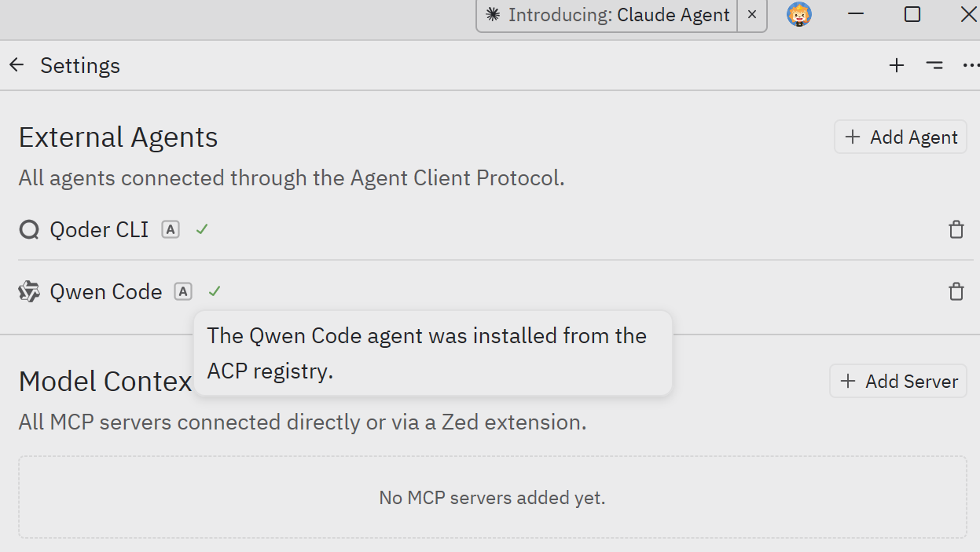Remove Qwen Code using its trash icon

point(956,292)
